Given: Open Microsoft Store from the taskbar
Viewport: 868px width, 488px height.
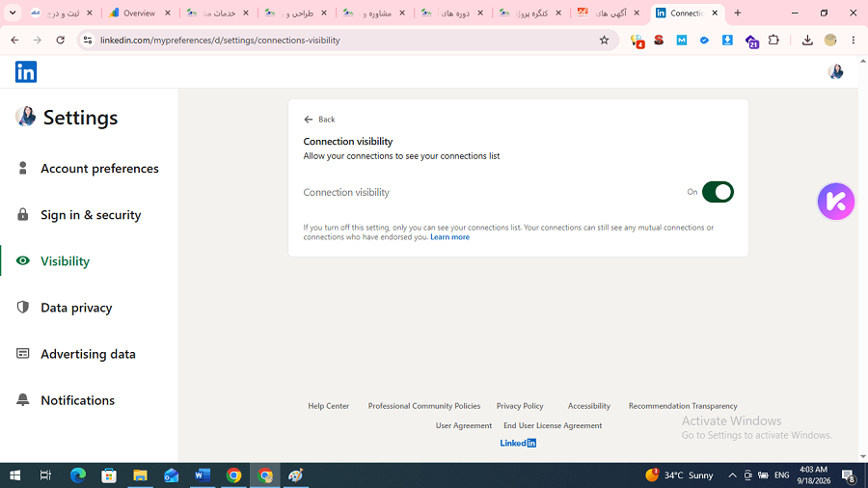Looking at the screenshot, I should point(109,475).
